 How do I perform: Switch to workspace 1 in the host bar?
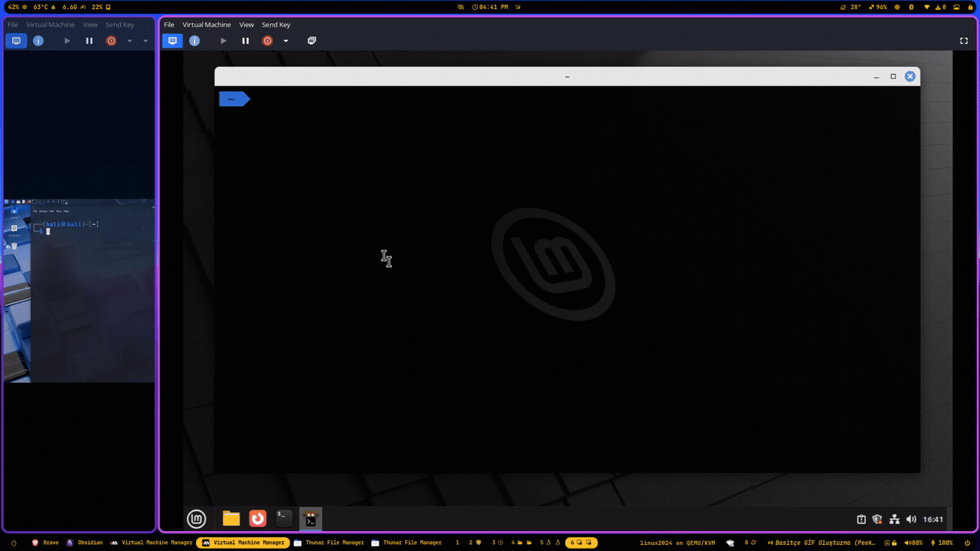point(457,543)
